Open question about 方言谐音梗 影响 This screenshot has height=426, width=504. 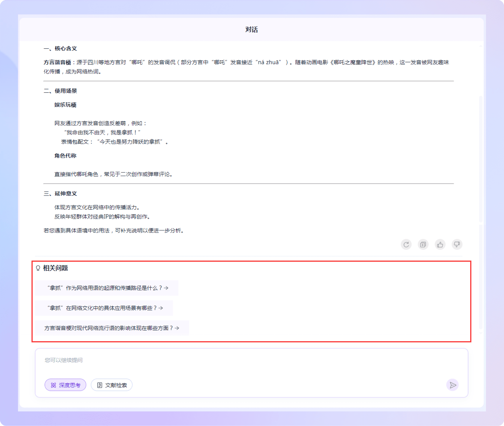click(x=109, y=328)
